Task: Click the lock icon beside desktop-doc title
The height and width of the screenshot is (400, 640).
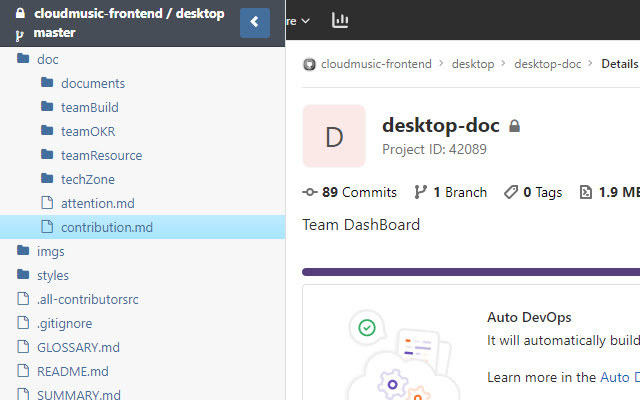Action: coord(515,126)
